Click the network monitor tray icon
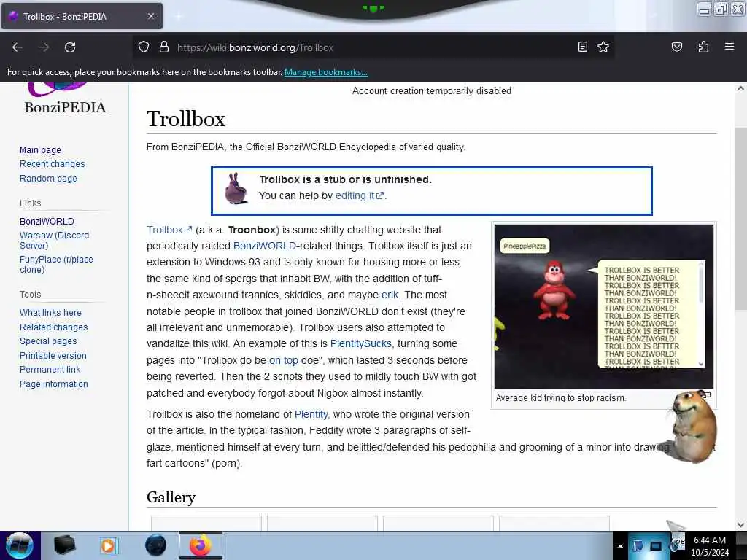The width and height of the screenshot is (747, 560). tap(656, 546)
